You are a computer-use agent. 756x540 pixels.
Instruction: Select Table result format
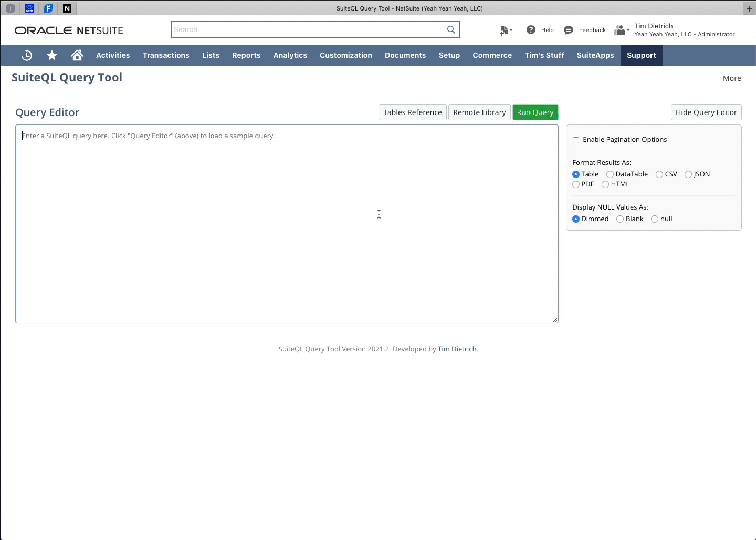576,174
